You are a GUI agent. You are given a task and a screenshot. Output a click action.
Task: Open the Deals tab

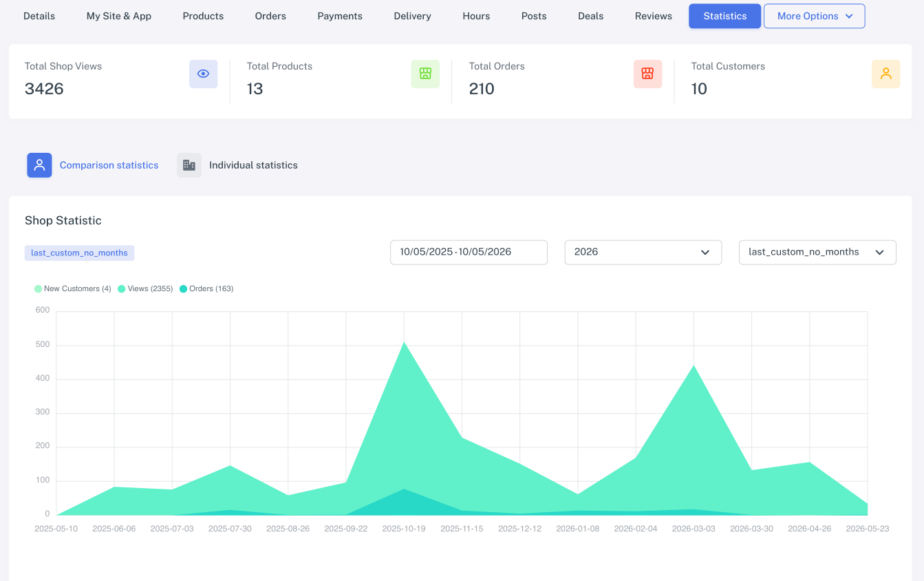pos(591,16)
